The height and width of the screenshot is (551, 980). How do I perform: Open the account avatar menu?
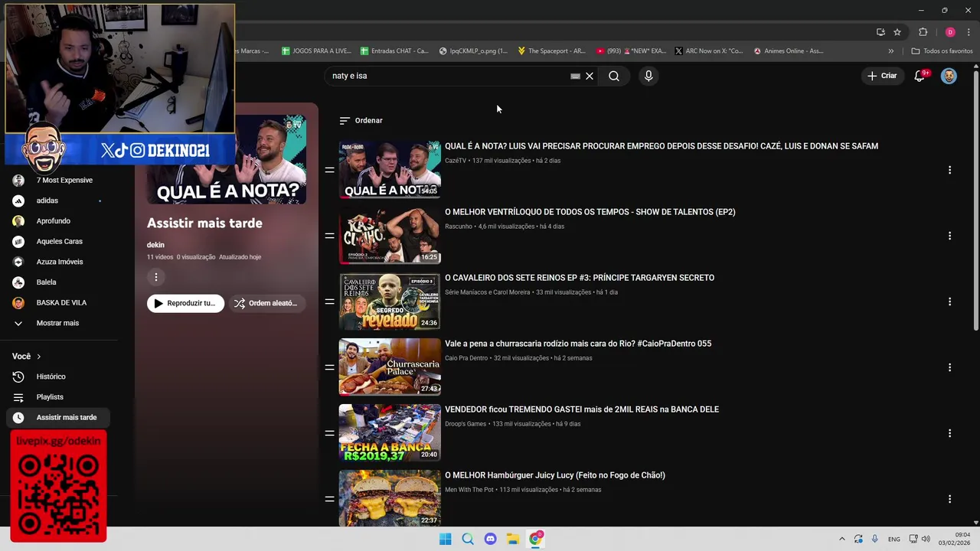coord(949,76)
